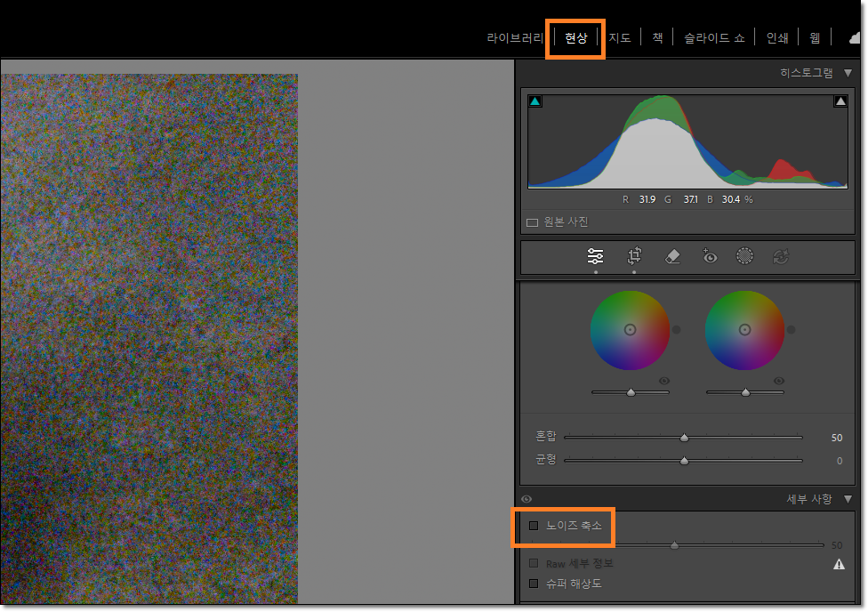Image resolution: width=868 pixels, height=612 pixels.
Task: Toggle shadow clipping indicator in histogram
Action: tap(534, 101)
